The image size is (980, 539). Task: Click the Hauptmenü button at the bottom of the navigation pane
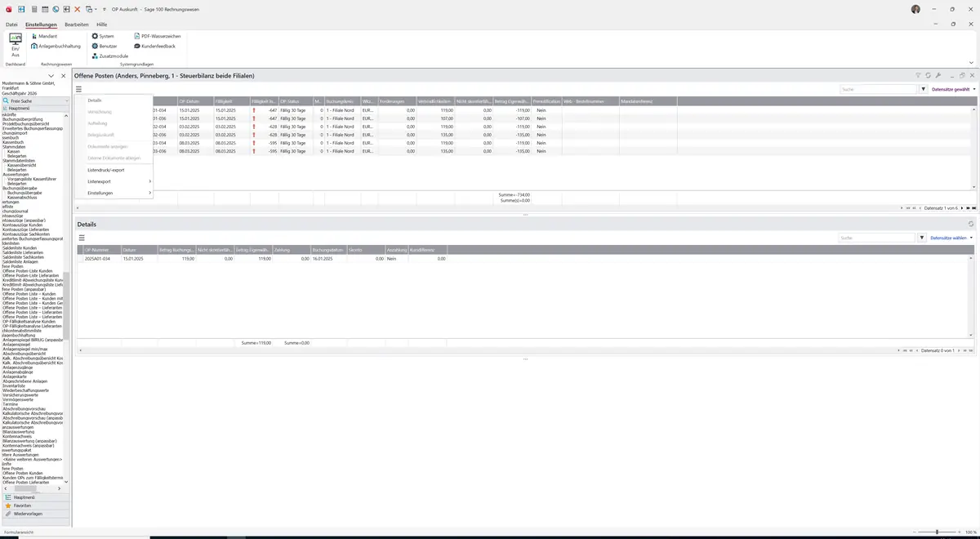pos(35,497)
